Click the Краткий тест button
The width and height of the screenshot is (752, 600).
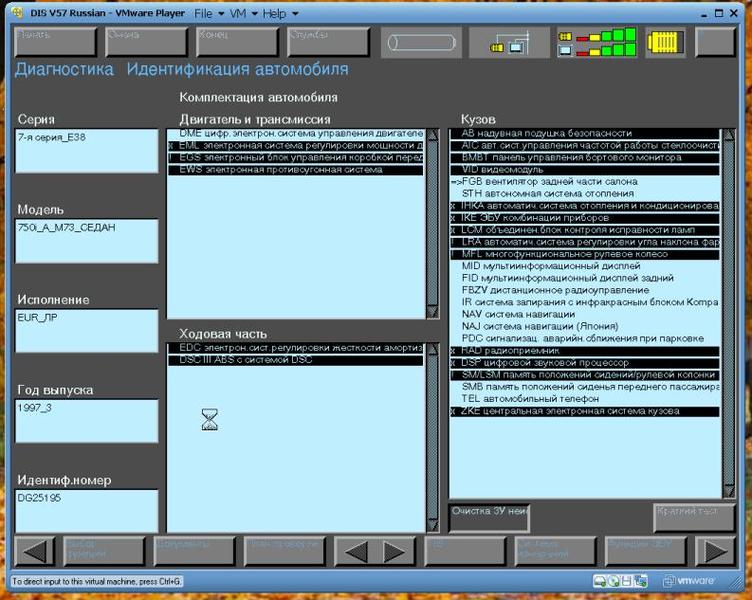click(693, 518)
